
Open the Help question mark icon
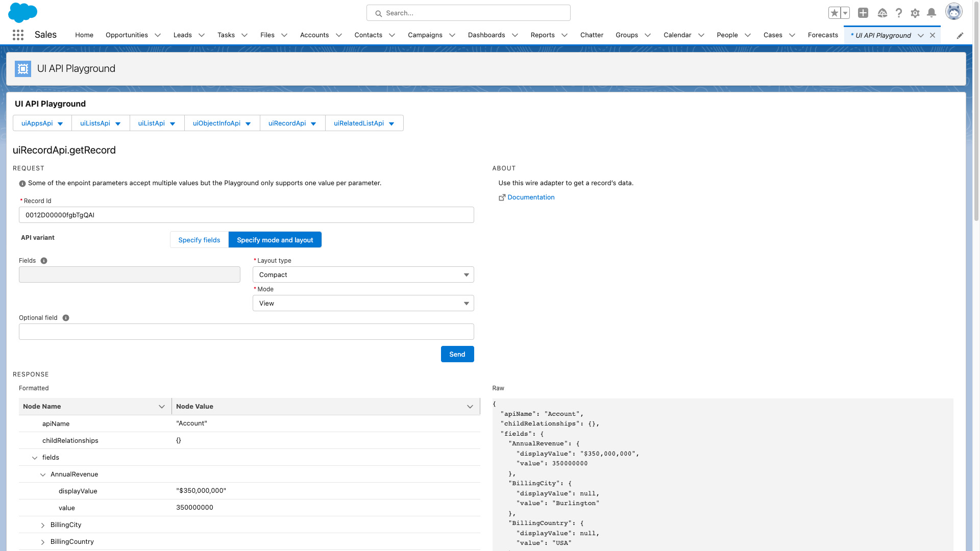pyautogui.click(x=898, y=13)
